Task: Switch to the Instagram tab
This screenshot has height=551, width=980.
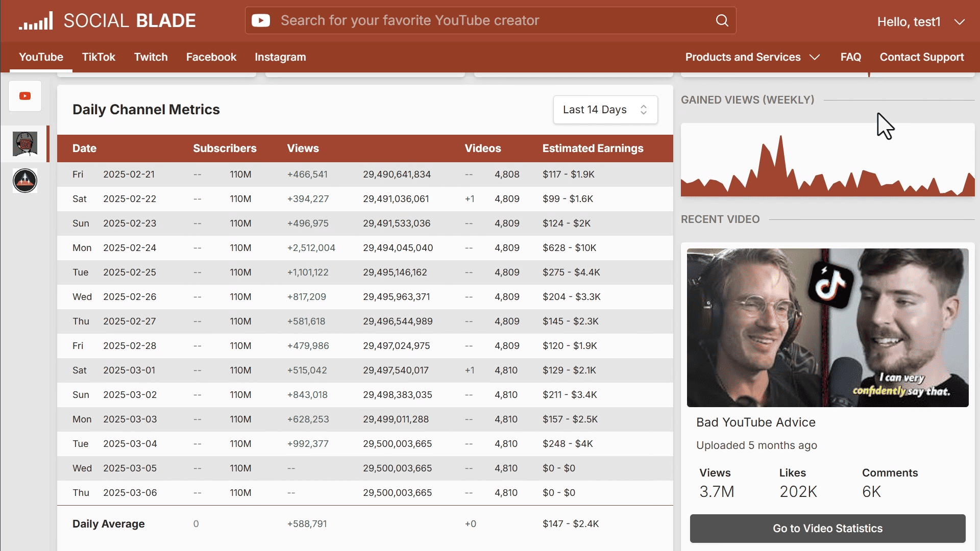Action: tap(280, 57)
